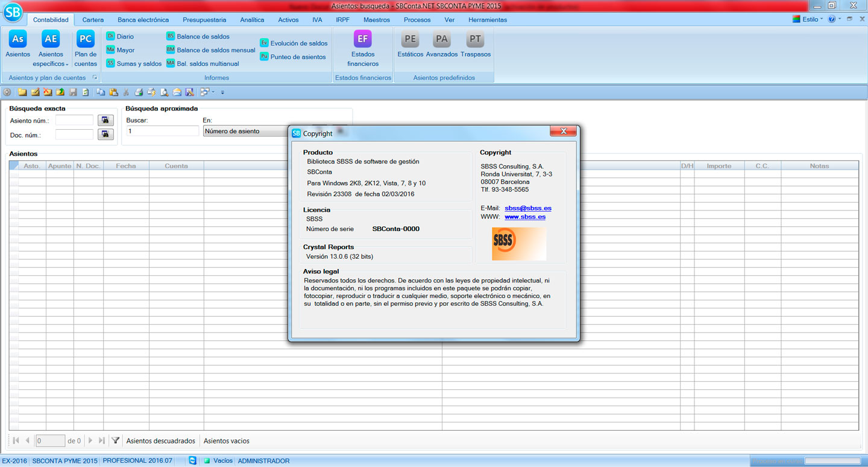The height and width of the screenshot is (467, 868).
Task: Click the scissors cut icon in toolbar
Action: [126, 92]
